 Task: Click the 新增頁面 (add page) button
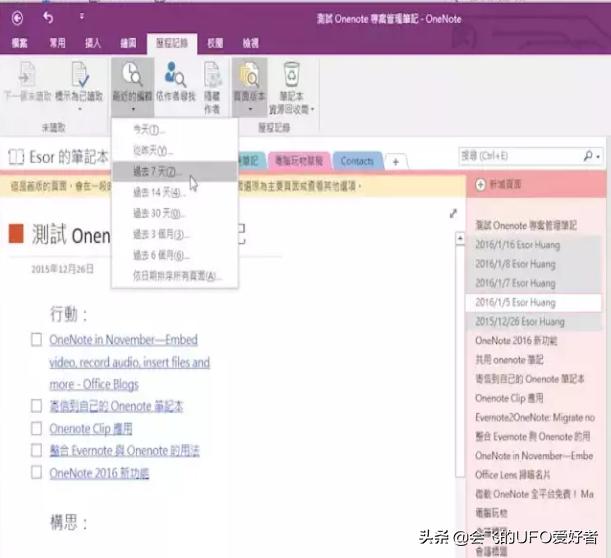(498, 184)
